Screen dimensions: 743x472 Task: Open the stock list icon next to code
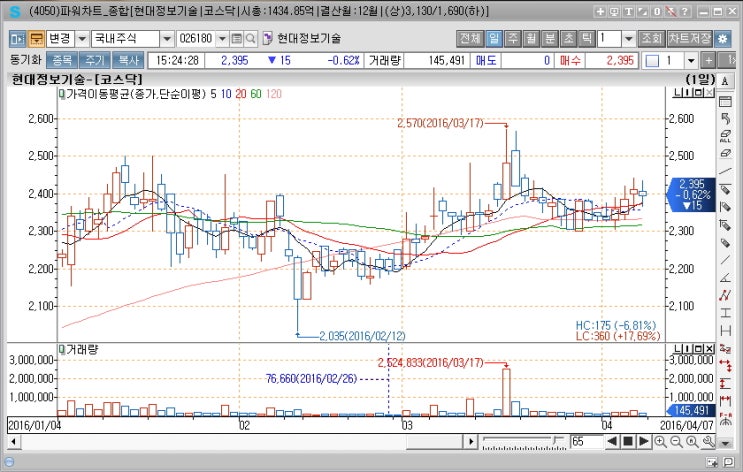(x=236, y=38)
